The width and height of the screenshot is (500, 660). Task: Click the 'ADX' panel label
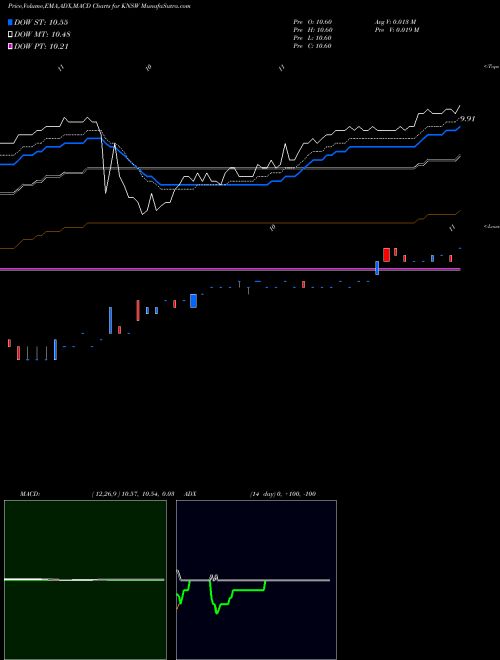[x=190, y=494]
